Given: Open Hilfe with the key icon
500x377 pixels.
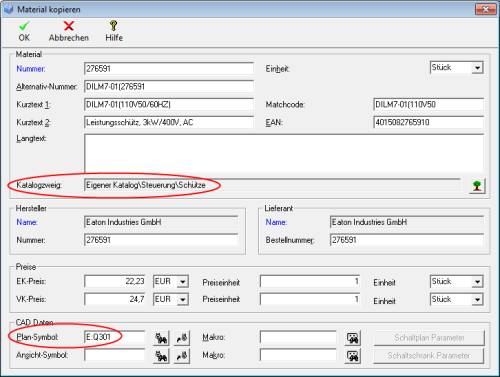Looking at the screenshot, I should click(x=114, y=31).
